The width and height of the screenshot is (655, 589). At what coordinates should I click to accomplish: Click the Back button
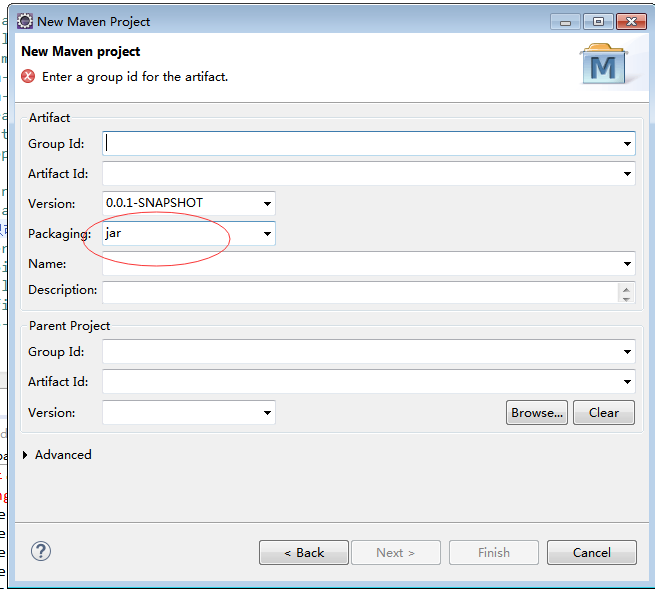[304, 553]
